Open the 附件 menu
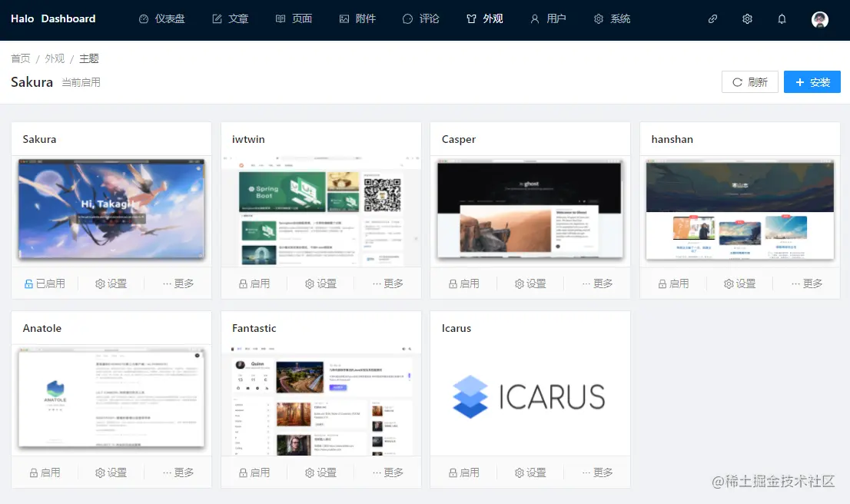 click(358, 19)
